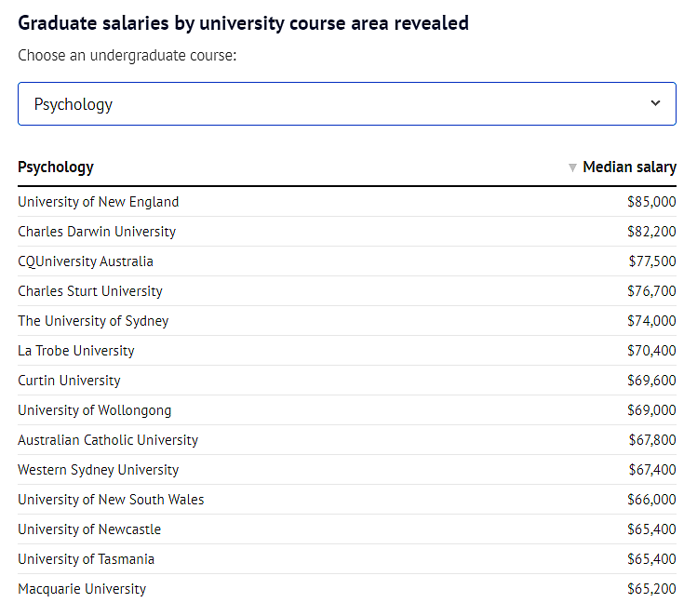Select The University of Sydney row
The image size is (697, 616).
(x=347, y=321)
